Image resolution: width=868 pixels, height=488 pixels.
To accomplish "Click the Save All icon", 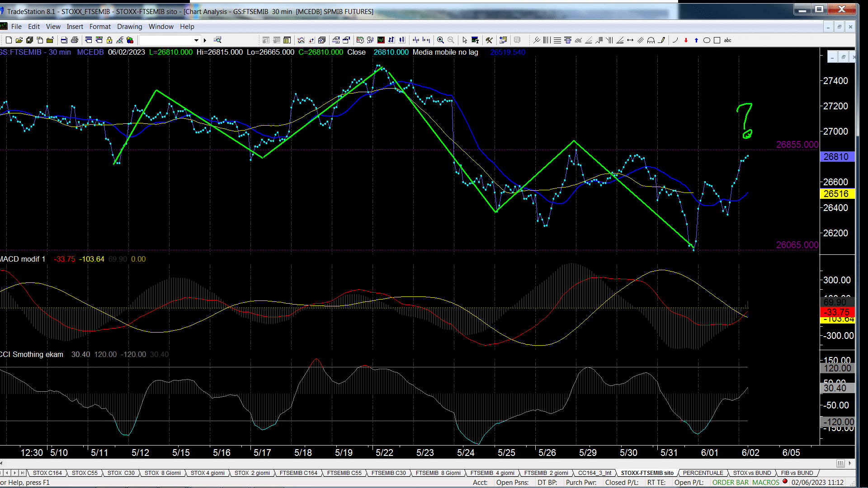I will [29, 40].
